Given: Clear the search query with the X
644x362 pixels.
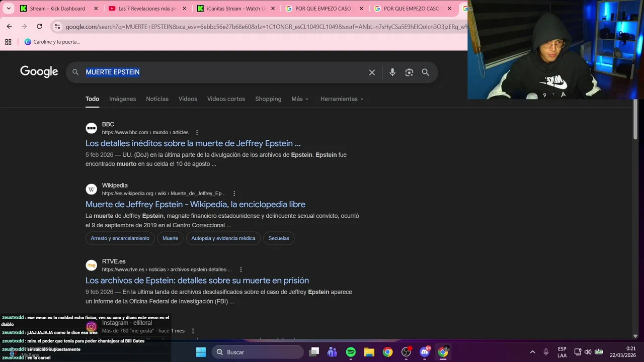Looking at the screenshot, I should click(372, 72).
